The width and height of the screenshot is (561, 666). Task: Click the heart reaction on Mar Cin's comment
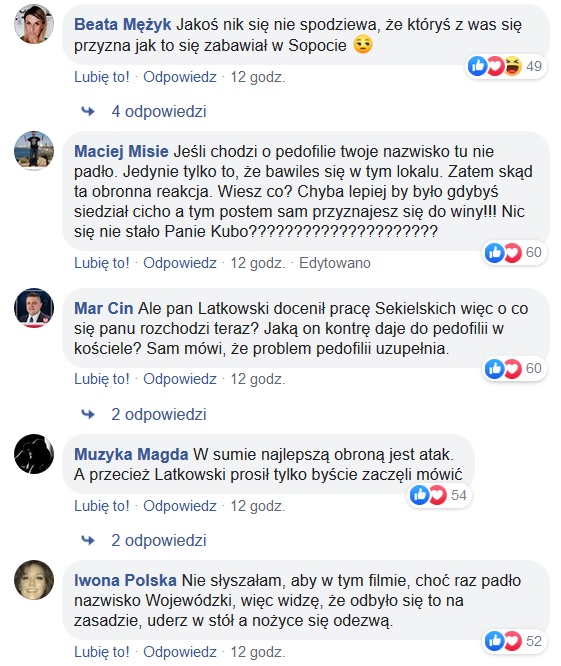513,369
